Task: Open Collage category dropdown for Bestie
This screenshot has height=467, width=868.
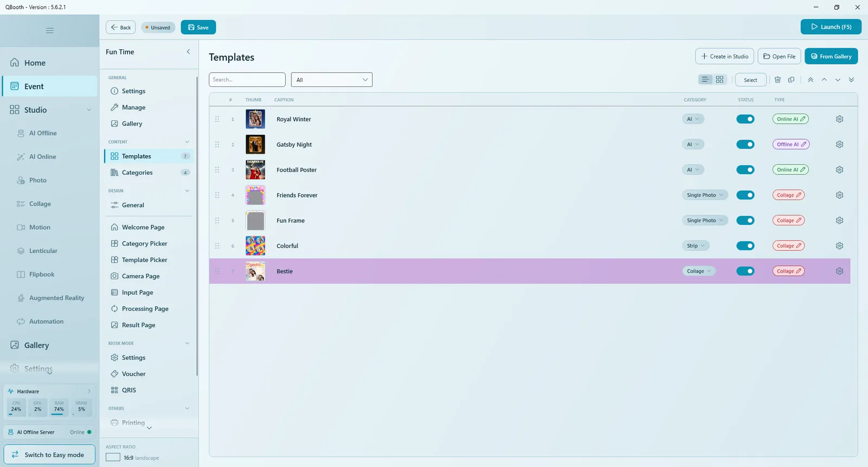Action: 699,271
